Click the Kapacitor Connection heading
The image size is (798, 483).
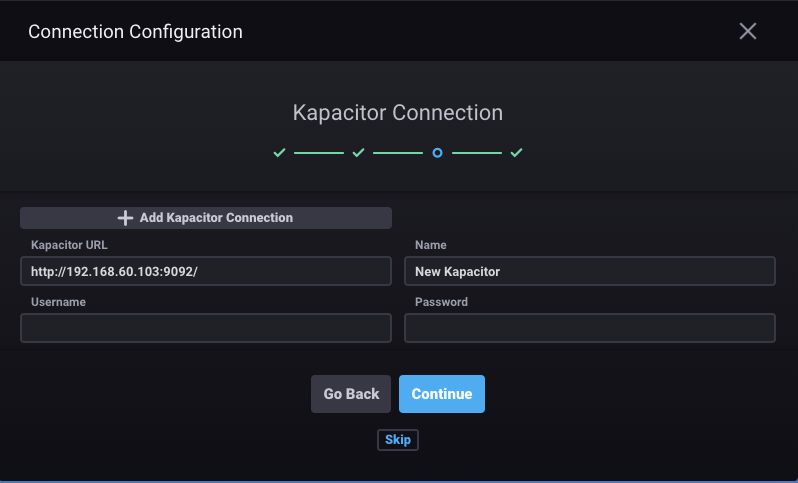pos(398,112)
